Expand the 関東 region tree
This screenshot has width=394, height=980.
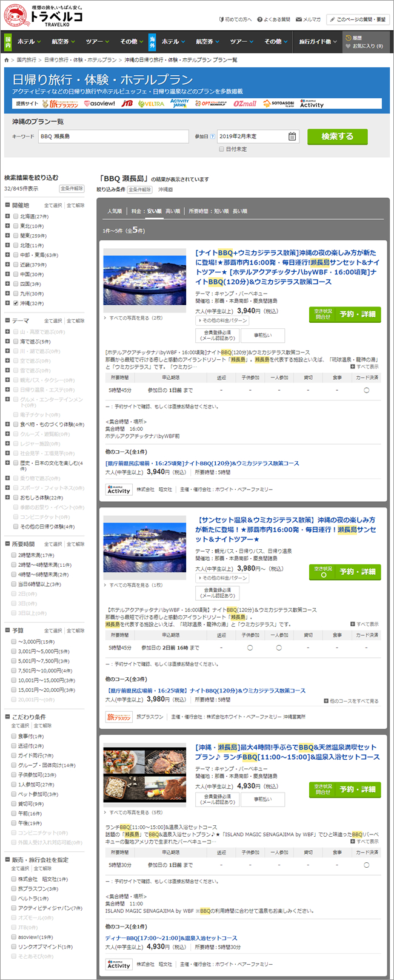click(x=7, y=235)
